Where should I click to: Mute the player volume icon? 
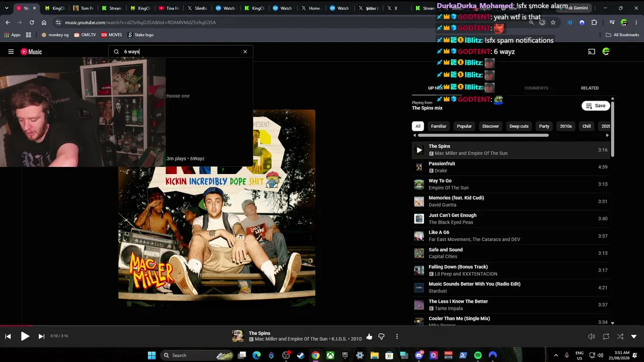(x=592, y=336)
